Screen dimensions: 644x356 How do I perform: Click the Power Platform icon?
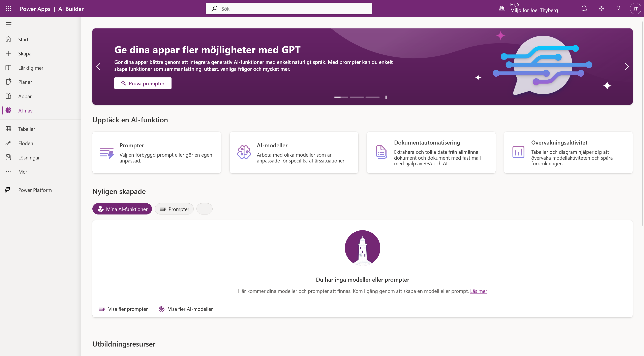[8, 190]
